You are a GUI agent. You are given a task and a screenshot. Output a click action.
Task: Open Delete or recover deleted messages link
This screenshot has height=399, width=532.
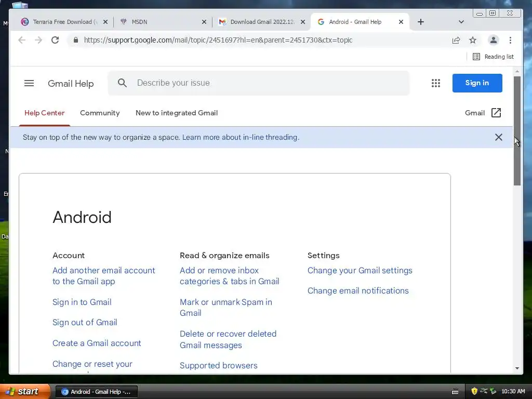(228, 339)
